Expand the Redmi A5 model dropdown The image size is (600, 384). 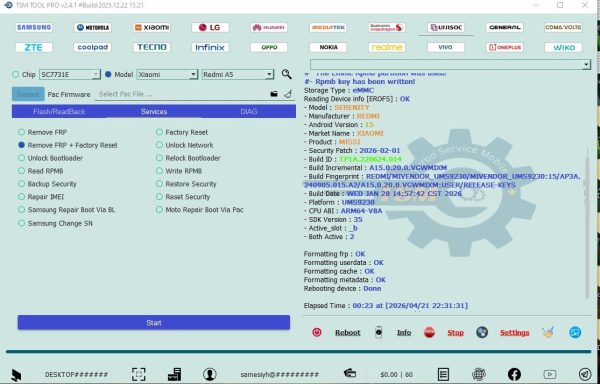click(x=269, y=75)
